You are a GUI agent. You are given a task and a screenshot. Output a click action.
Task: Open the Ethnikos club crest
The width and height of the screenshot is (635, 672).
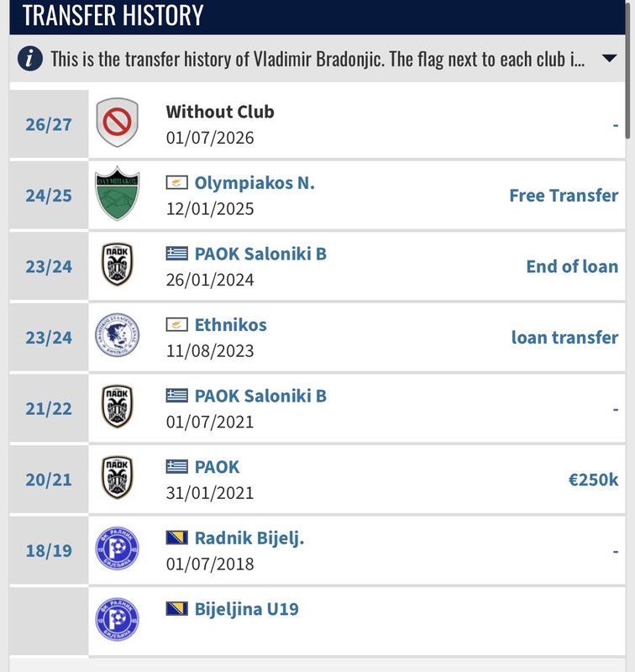117,335
